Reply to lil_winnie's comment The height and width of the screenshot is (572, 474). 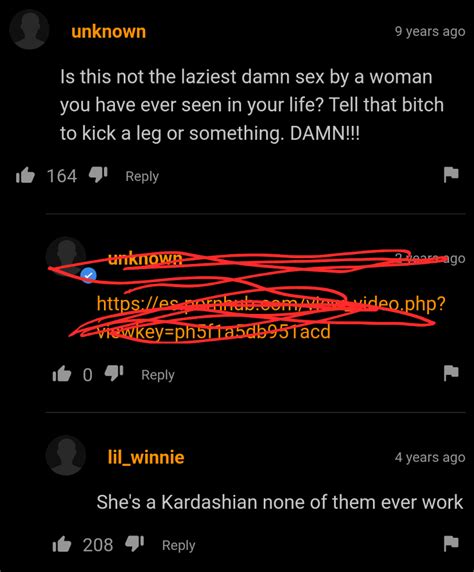(178, 545)
